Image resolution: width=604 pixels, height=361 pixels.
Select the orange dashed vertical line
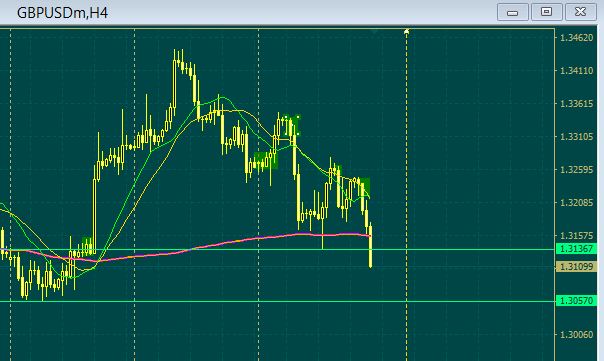(x=406, y=193)
